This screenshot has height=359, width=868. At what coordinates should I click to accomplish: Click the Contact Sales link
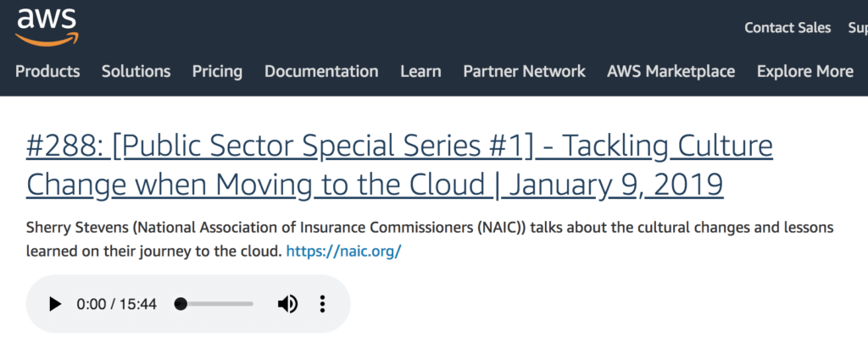click(x=787, y=28)
